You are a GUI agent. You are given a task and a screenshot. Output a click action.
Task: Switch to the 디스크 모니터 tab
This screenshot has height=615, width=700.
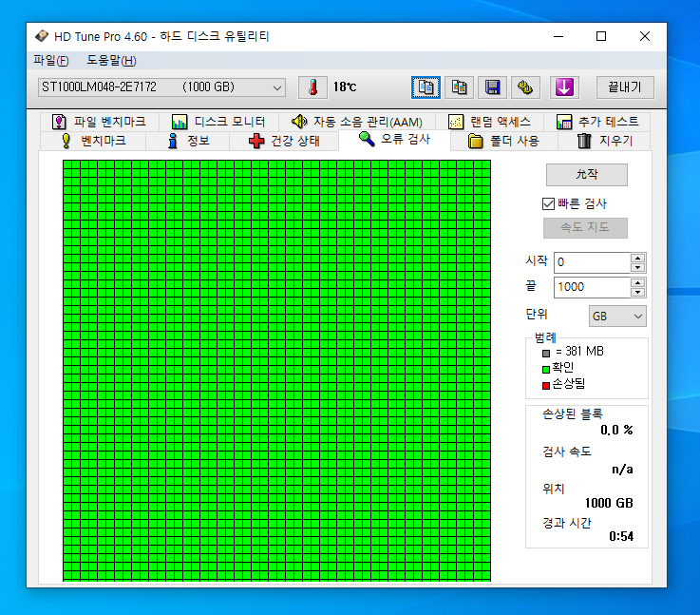point(218,122)
